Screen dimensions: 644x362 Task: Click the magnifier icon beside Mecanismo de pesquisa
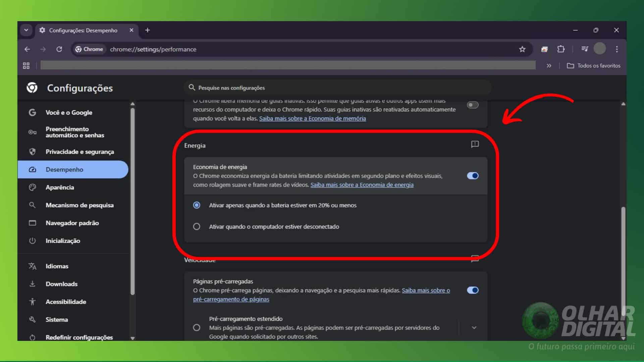click(x=32, y=205)
